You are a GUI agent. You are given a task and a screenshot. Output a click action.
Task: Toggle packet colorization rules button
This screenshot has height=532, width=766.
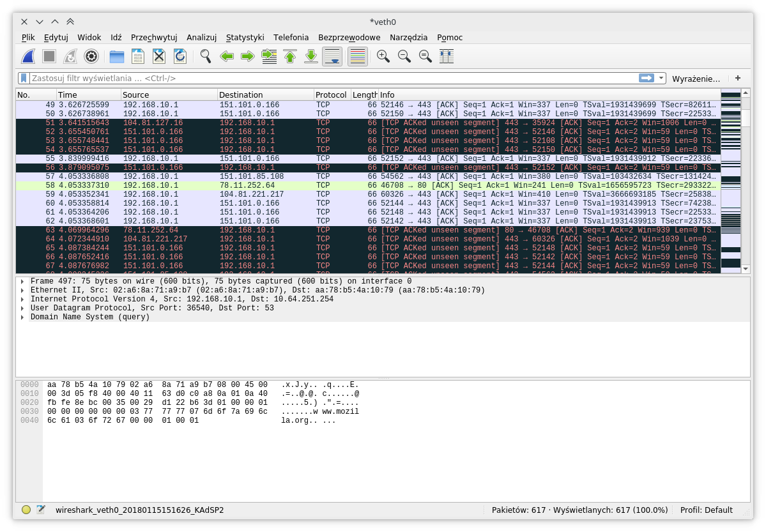tap(358, 57)
